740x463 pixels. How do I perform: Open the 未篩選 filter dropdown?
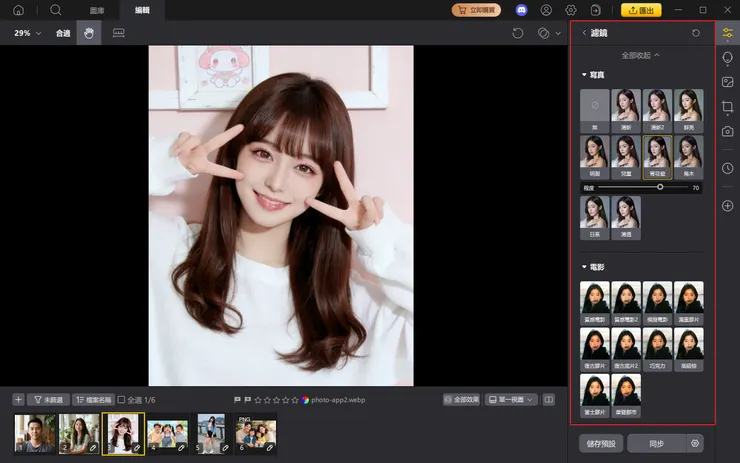click(48, 400)
